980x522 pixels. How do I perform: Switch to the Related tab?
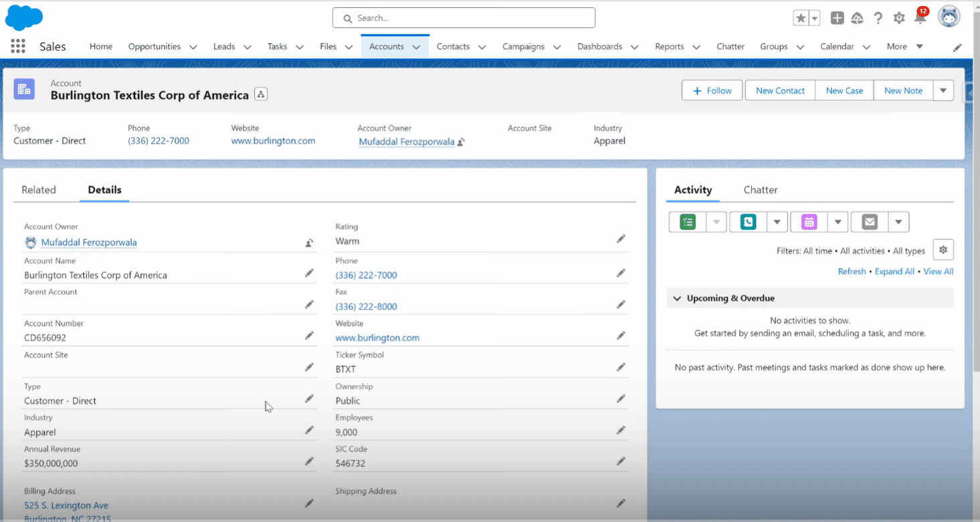pyautogui.click(x=39, y=190)
